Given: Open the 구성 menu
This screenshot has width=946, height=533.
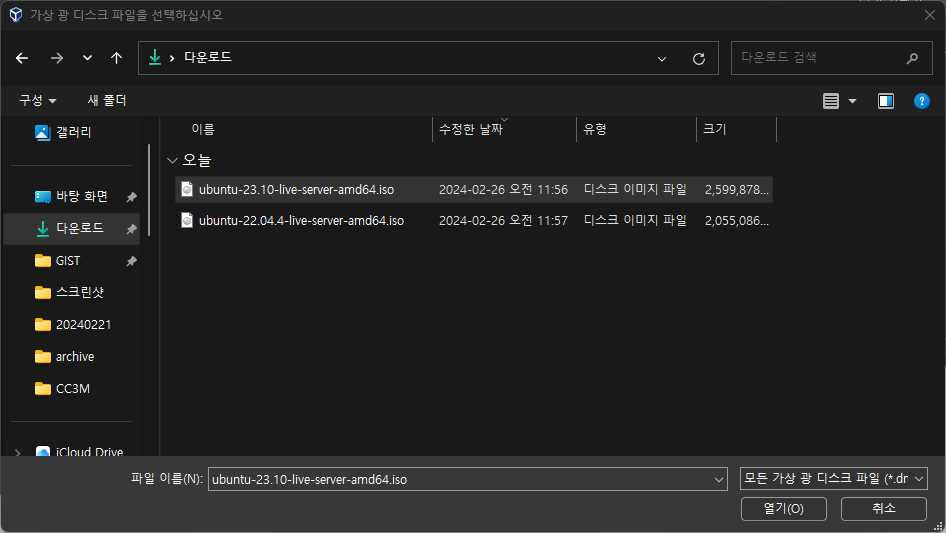Looking at the screenshot, I should coord(37,100).
